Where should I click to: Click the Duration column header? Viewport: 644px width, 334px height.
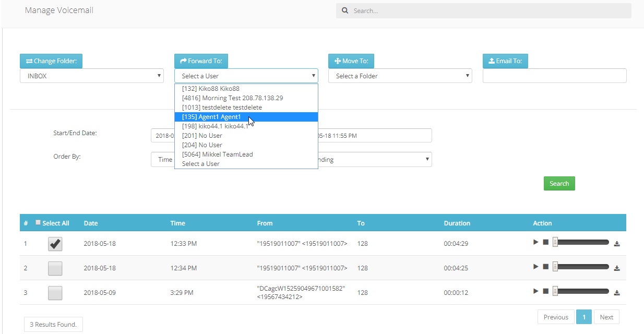click(x=457, y=223)
